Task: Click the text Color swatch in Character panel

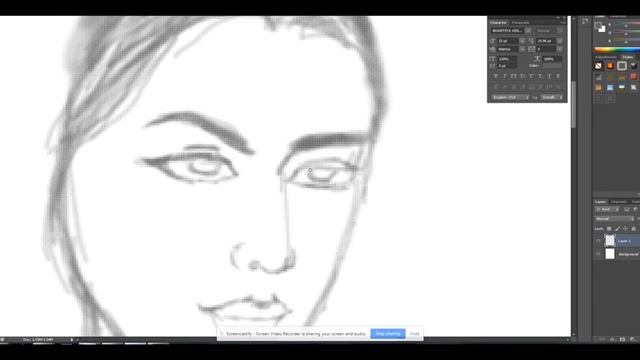Action: pos(552,66)
